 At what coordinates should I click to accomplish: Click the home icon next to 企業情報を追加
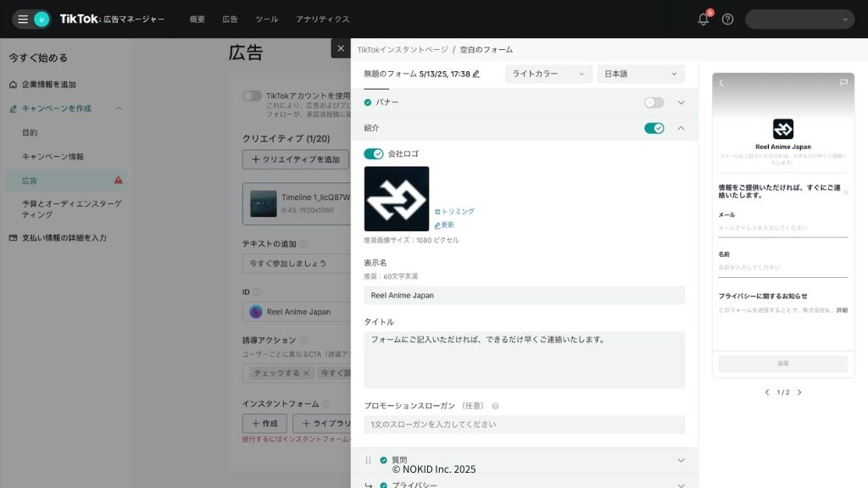point(14,85)
